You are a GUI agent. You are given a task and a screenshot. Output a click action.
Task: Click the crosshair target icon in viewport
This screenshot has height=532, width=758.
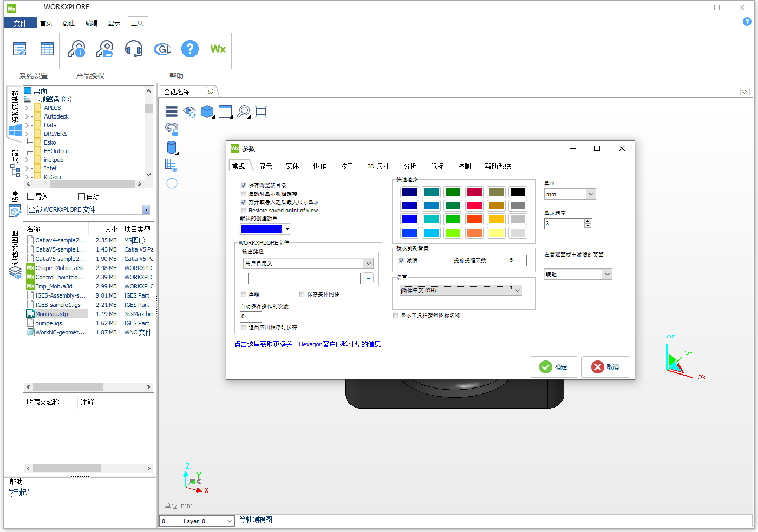172,183
